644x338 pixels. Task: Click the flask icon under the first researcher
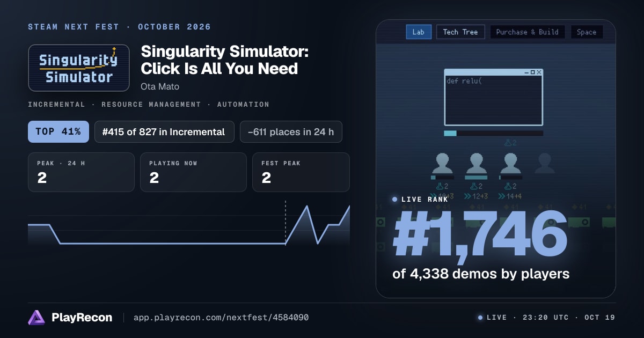coord(439,186)
